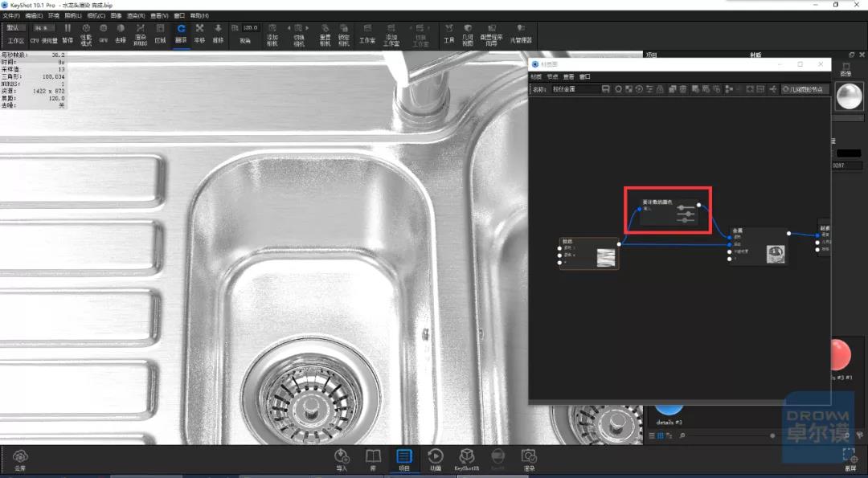Click the save material icon in material graph

pos(606,89)
